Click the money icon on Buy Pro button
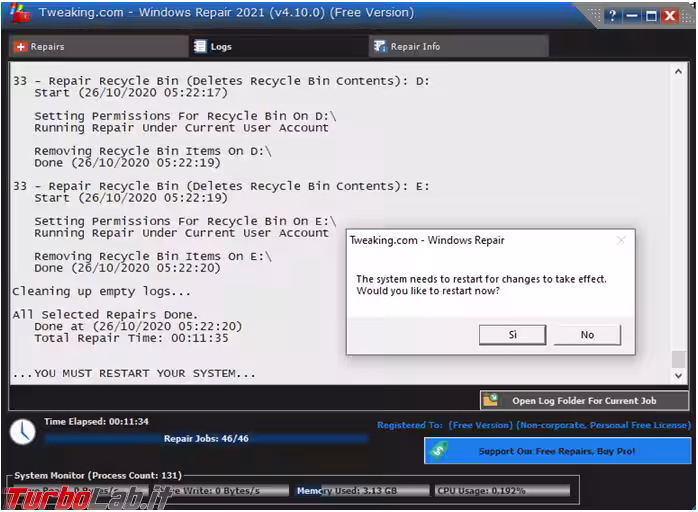 (x=438, y=451)
